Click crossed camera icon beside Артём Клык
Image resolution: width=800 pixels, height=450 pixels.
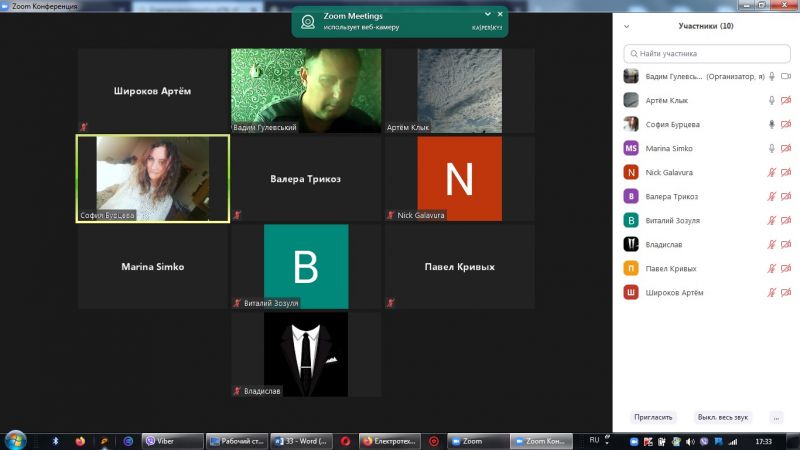[786, 101]
